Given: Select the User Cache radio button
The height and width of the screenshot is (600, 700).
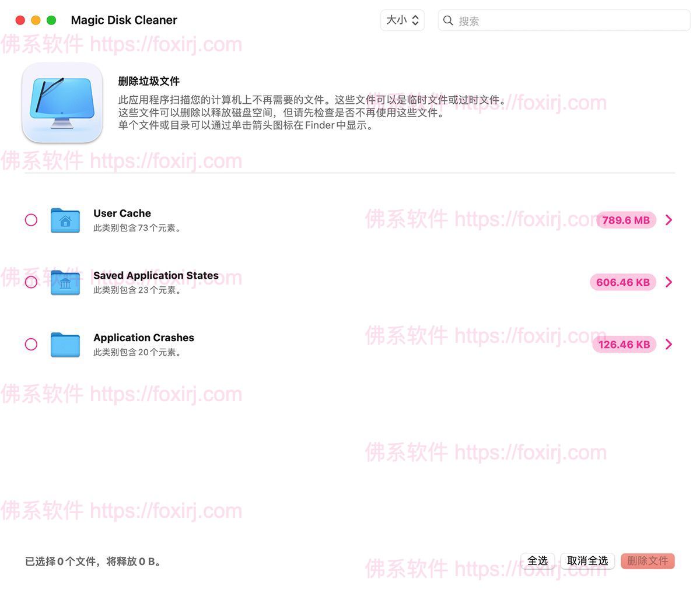Looking at the screenshot, I should 31,220.
